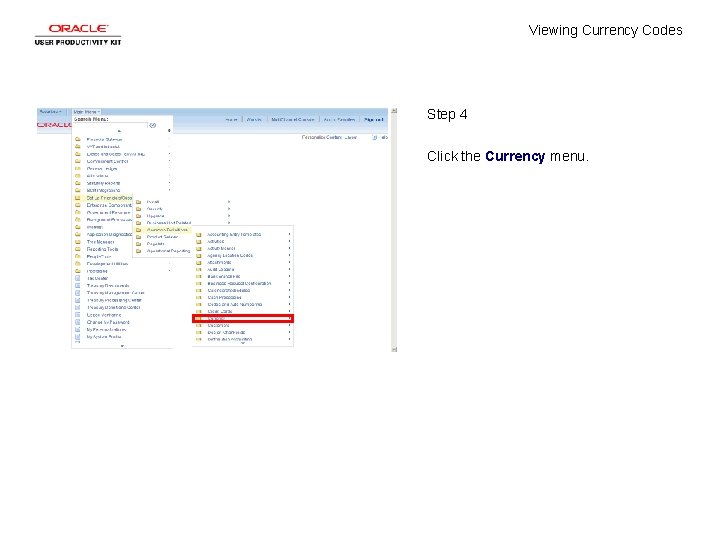This screenshot has height=540, width=720.
Task: Click the folder icon beside Accounting Entry Templates
Action: [x=198, y=234]
